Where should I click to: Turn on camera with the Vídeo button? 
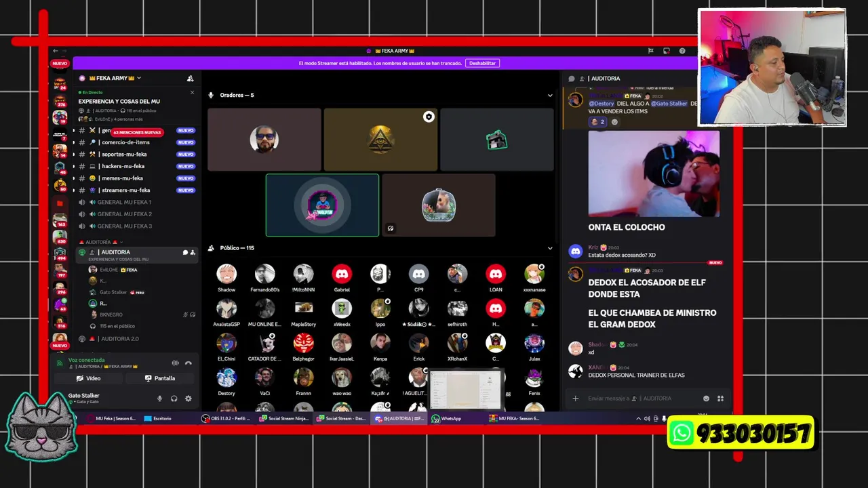click(x=88, y=378)
